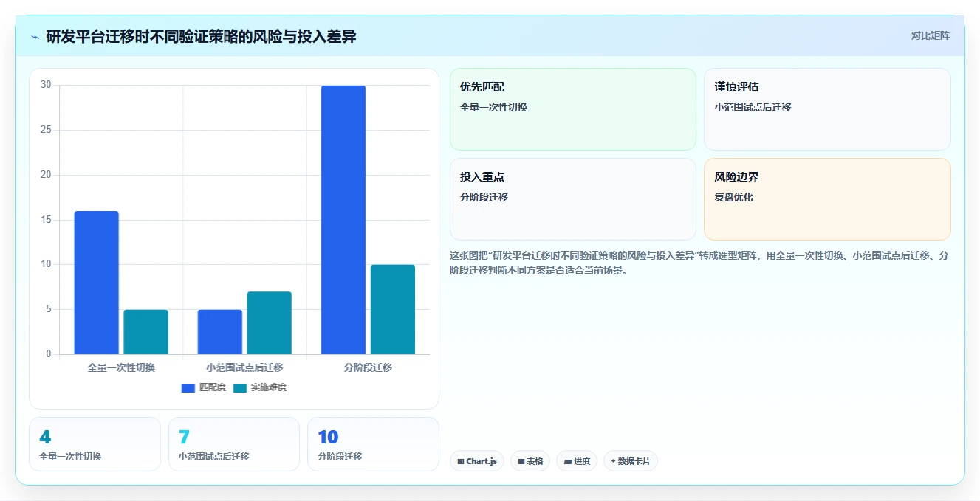980x501 pixels.
Task: Click the 匹配度 legend label text
Action: coord(212,387)
